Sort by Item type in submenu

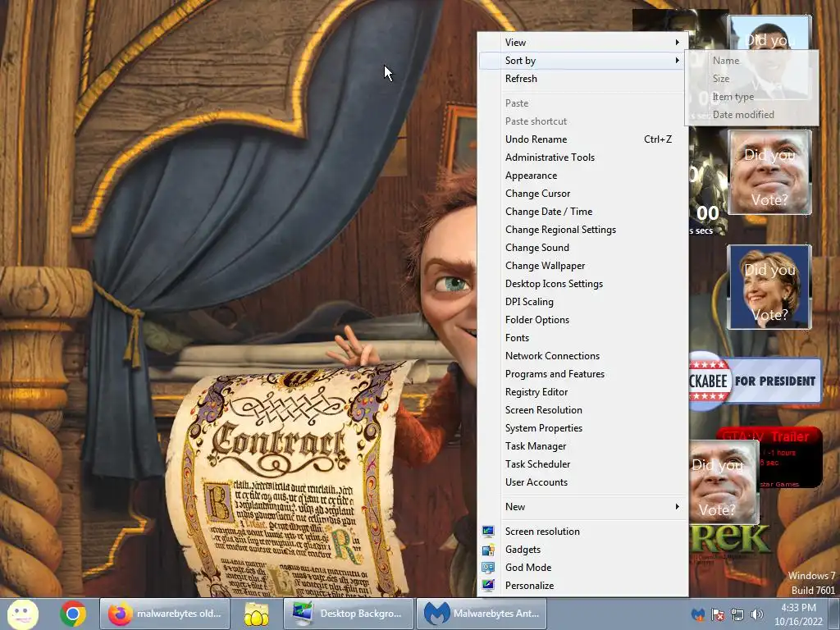[751, 97]
